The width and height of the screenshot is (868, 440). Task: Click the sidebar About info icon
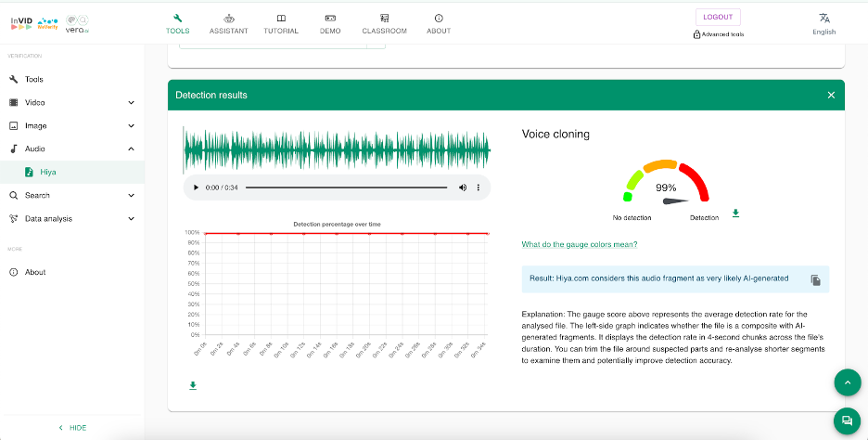pos(14,272)
